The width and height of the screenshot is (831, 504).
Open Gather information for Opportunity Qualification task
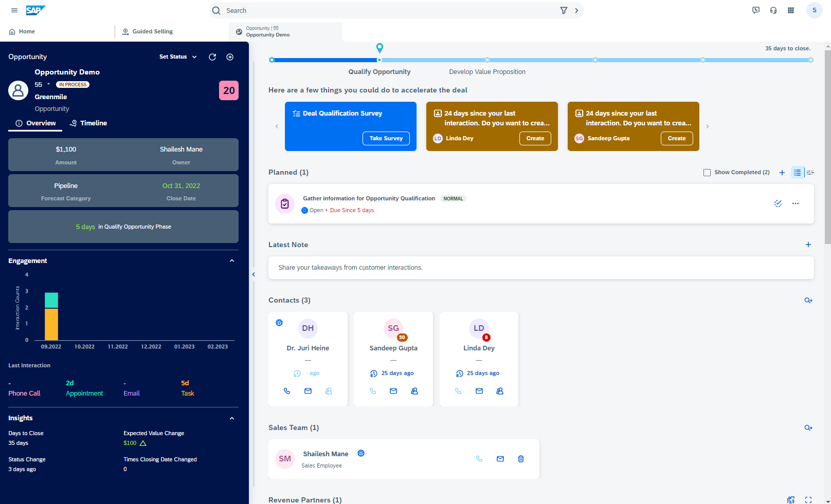[x=369, y=198]
